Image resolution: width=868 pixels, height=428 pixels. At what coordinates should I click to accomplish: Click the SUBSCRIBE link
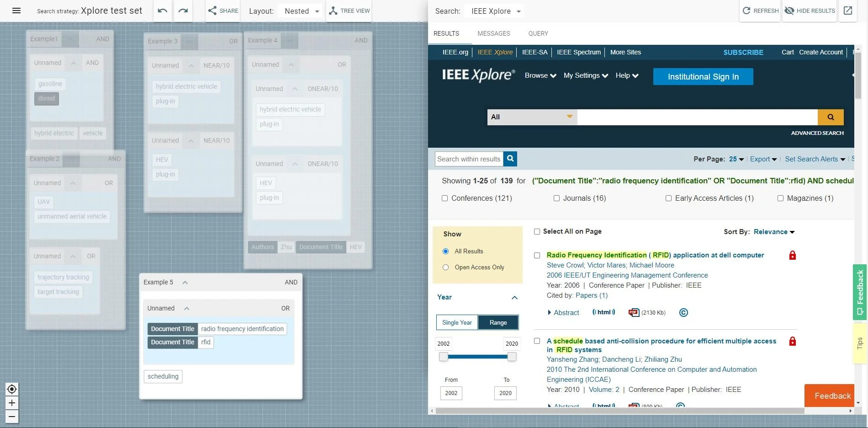[x=743, y=52]
